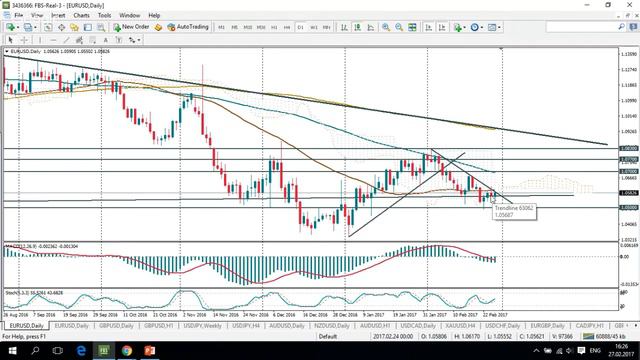Screen dimensions: 640x360
Task: Open the Help menu
Action: point(154,15)
